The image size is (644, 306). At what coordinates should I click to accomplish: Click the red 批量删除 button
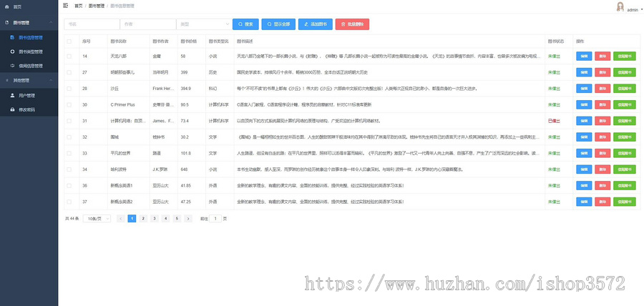(x=352, y=24)
